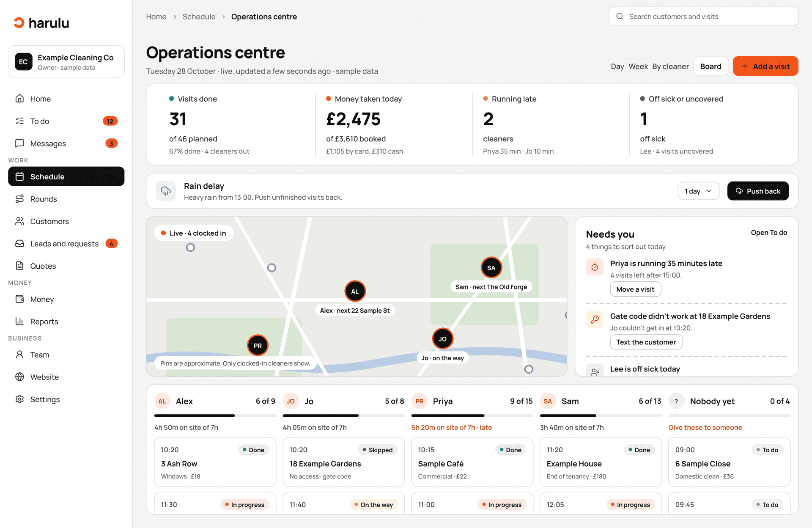Open Leads and requests inbox icon
812x528 pixels.
(19, 244)
